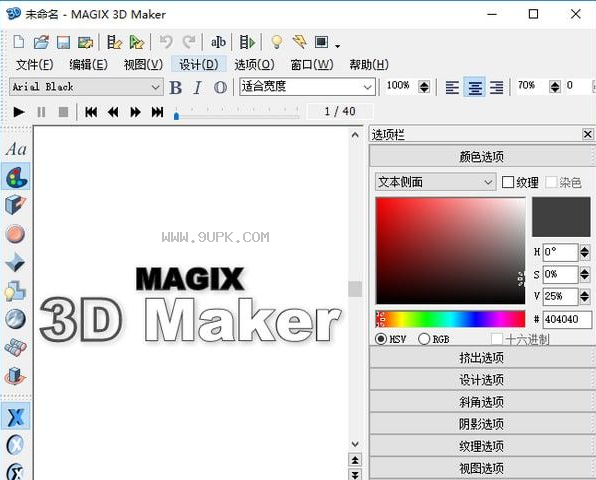The width and height of the screenshot is (596, 480).
Task: Click the Italic I formatting icon
Action: point(197,87)
